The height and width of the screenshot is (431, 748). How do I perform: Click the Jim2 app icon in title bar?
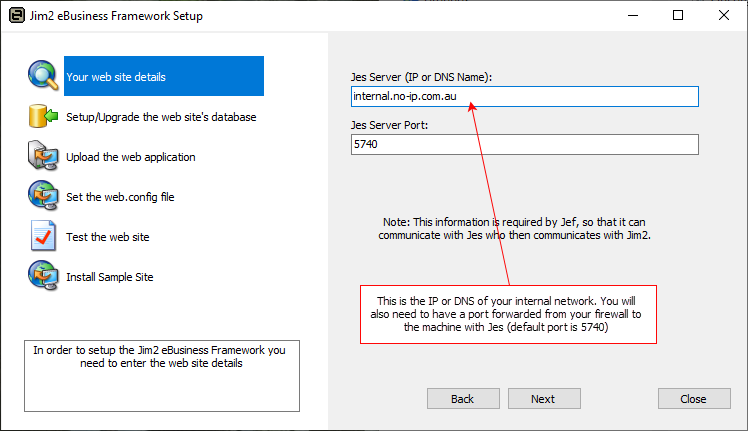16,16
